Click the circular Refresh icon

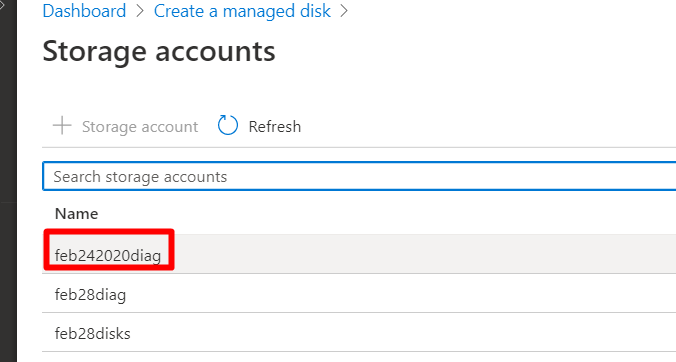tap(228, 125)
